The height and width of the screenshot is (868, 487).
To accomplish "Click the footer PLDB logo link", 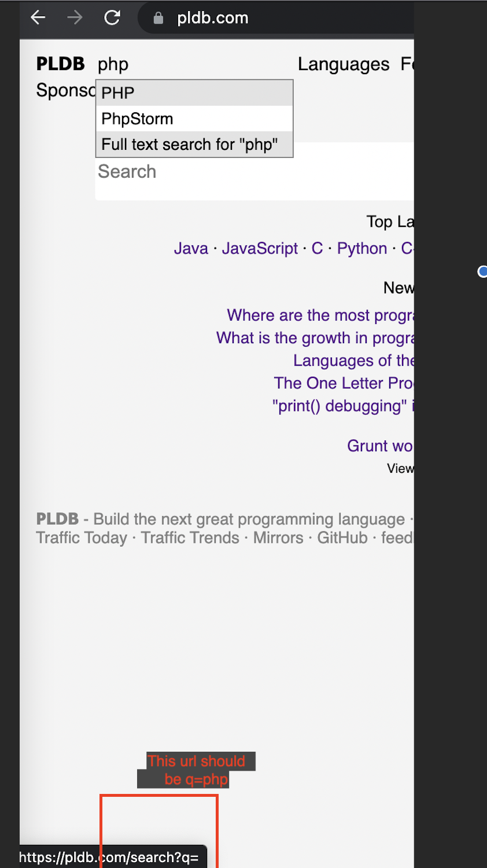I will pos(57,518).
